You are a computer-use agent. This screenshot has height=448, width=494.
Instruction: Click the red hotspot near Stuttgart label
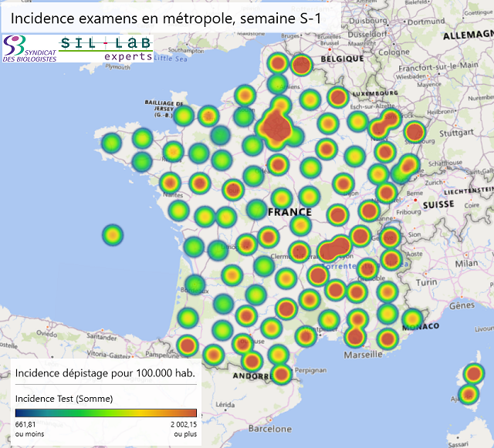pos(415,132)
